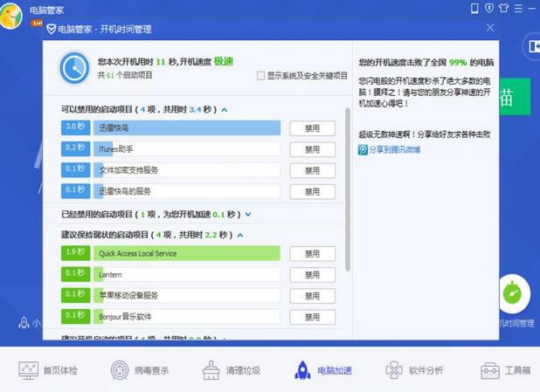Select Bonjour音乐软件 row
540x392 pixels.
click(187, 317)
